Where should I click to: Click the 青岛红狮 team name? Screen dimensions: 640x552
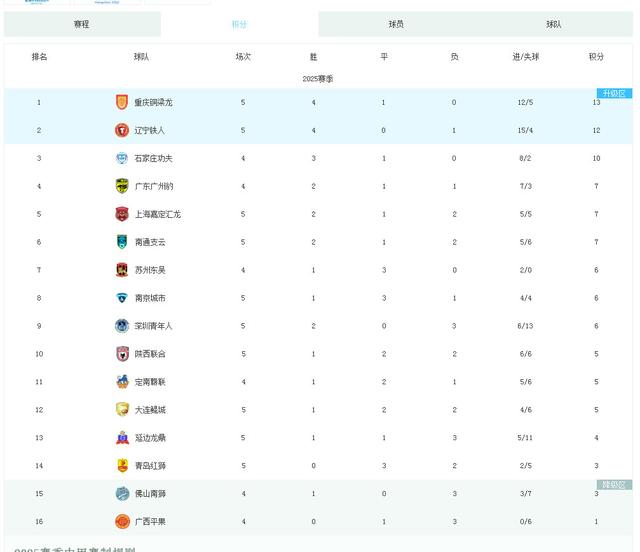tap(150, 465)
